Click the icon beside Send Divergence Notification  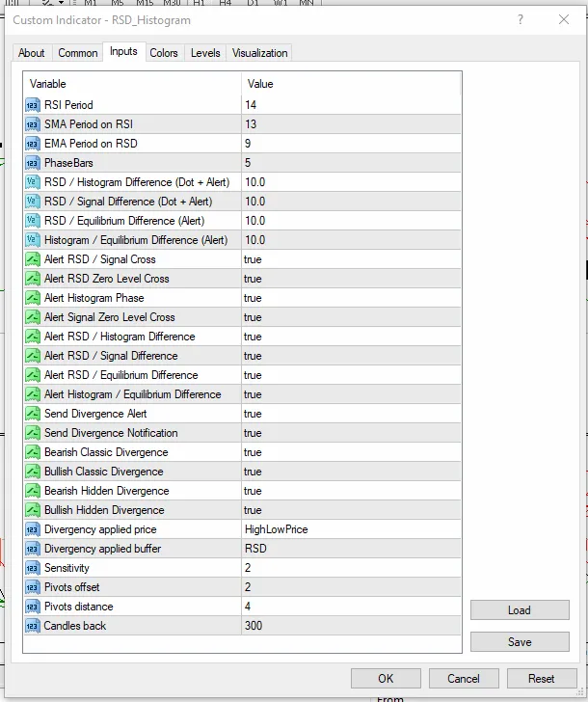pos(33,433)
